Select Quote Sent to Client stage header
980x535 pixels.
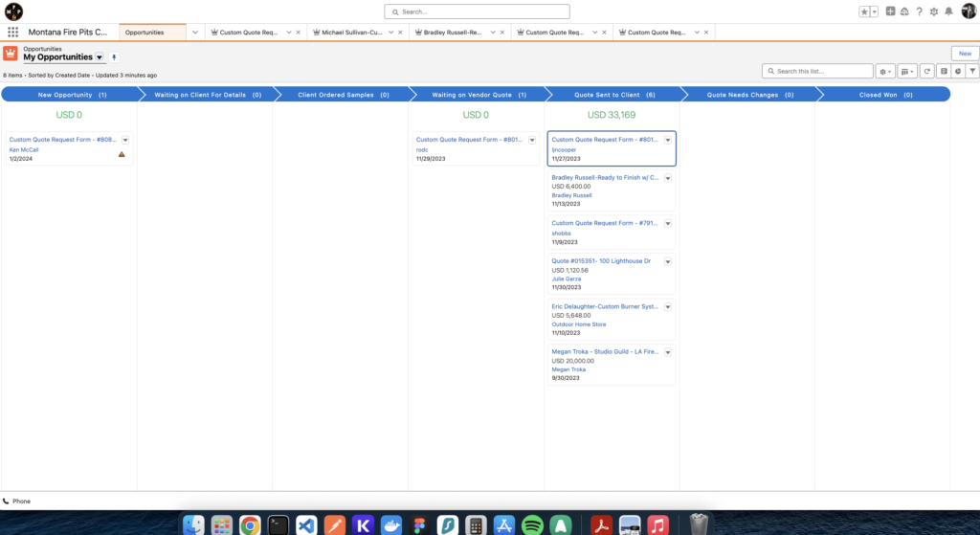614,95
